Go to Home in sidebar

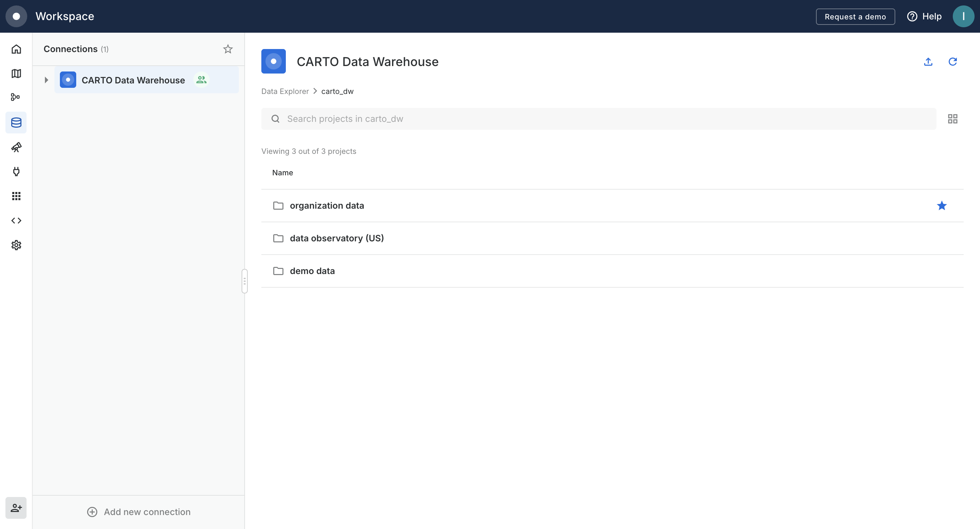[16, 49]
